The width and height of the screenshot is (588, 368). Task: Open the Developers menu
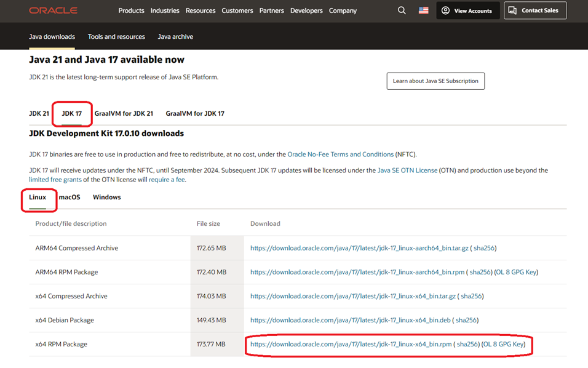tap(306, 10)
